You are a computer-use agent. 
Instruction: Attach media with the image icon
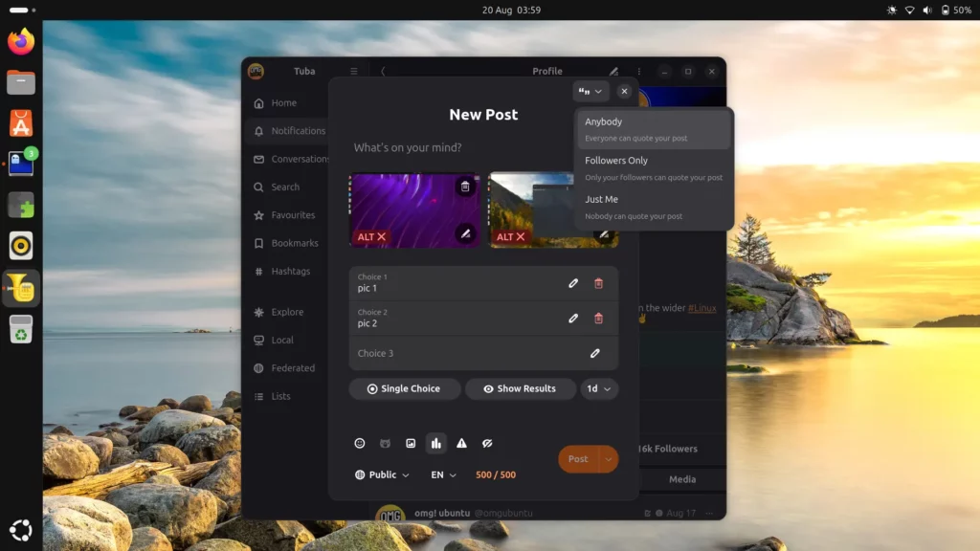(411, 443)
